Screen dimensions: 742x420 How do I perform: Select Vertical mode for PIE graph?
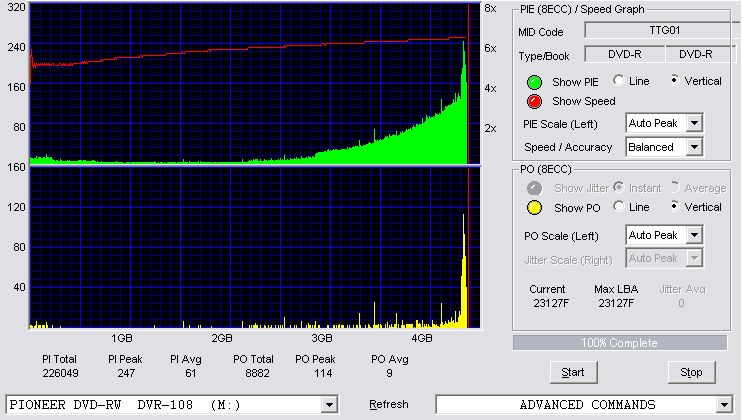pos(675,80)
